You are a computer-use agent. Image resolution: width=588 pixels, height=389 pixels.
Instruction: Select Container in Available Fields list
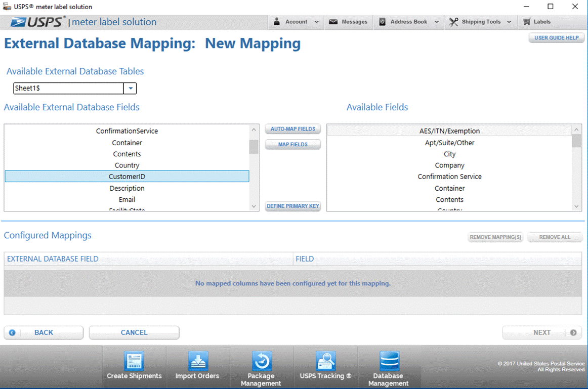tap(449, 188)
